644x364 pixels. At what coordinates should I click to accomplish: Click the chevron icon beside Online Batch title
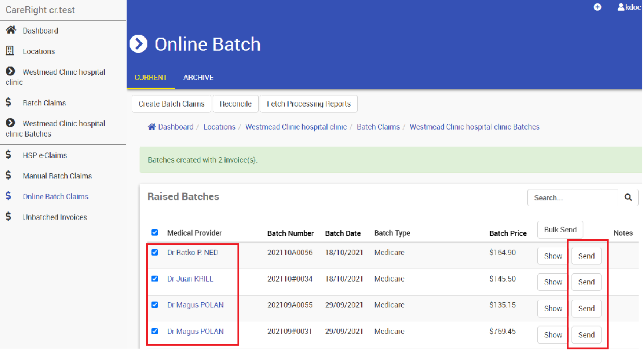138,44
